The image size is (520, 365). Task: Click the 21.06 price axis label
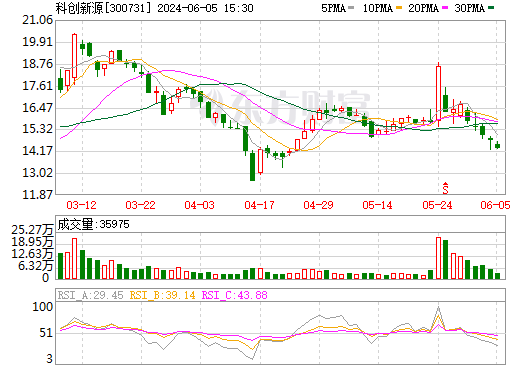point(38,20)
